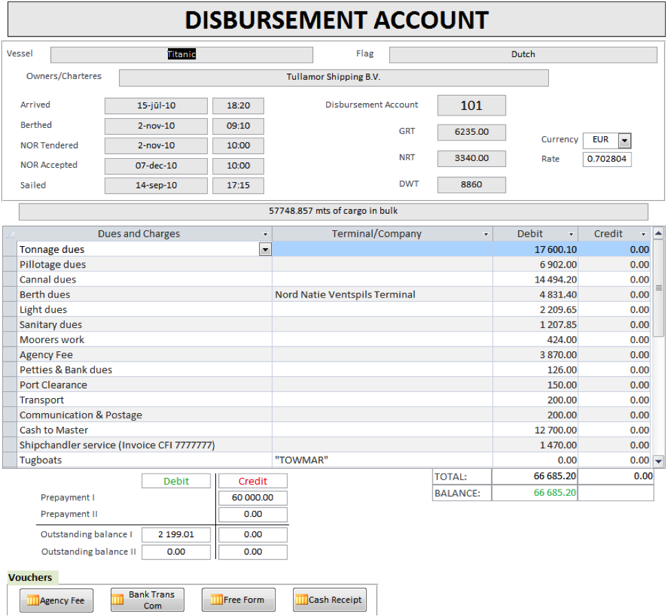Click the Prepayment I credit field

pos(252,498)
